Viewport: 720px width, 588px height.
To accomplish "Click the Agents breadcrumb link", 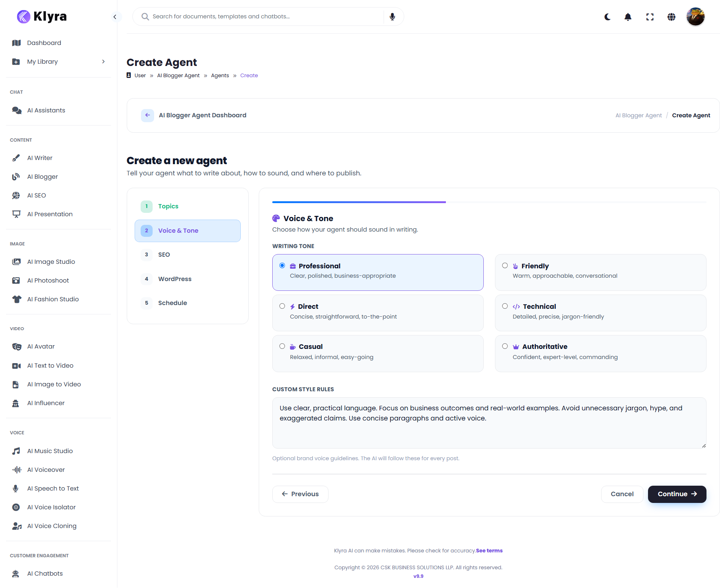I will pyautogui.click(x=220, y=75).
